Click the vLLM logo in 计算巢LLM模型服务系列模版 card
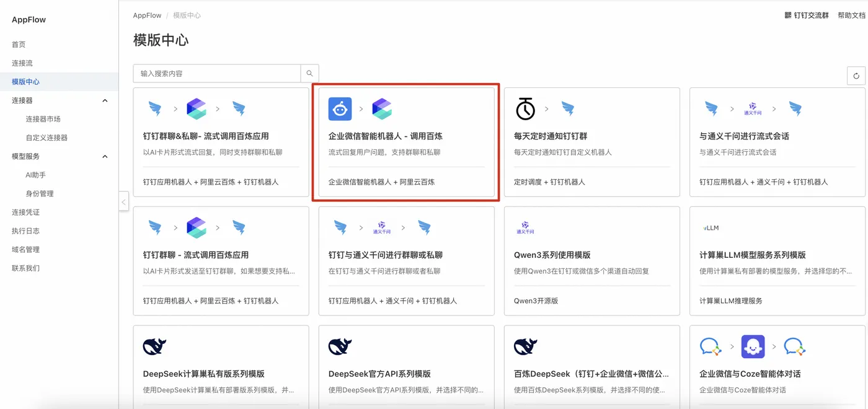This screenshot has width=868, height=409. 711,228
